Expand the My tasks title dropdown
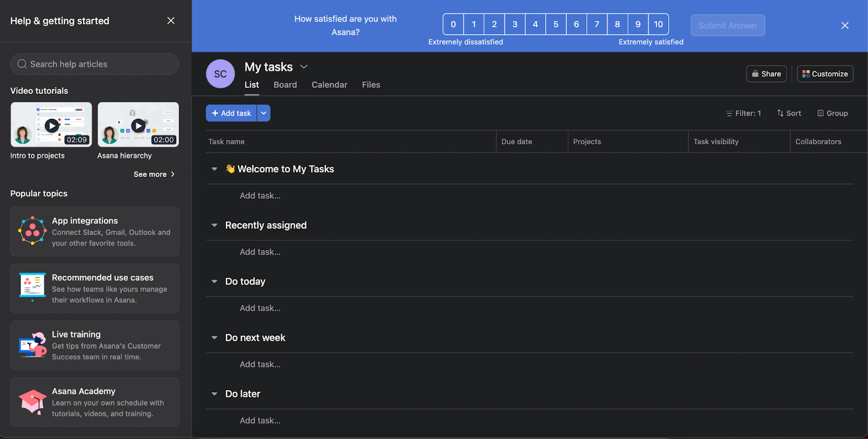Image resolution: width=868 pixels, height=439 pixels. click(304, 67)
